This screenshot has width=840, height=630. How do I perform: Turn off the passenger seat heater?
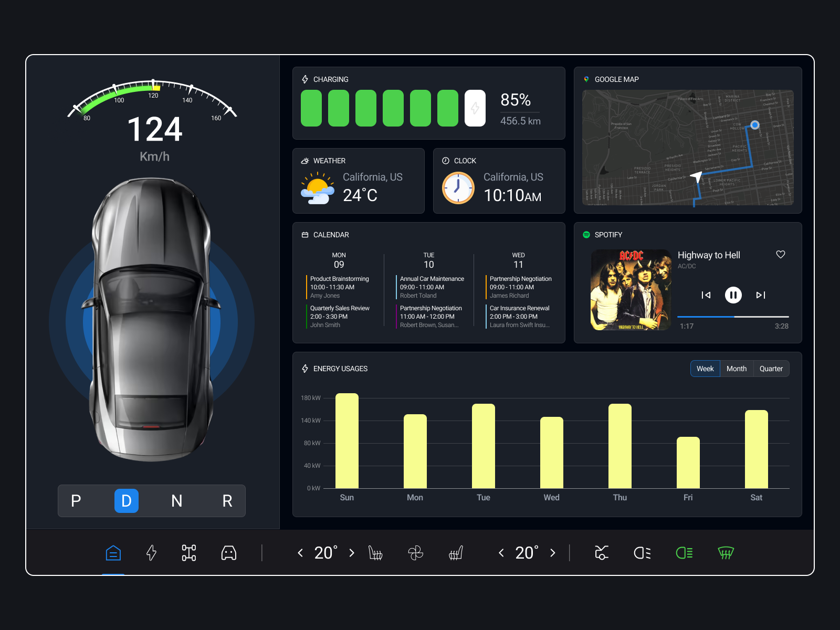[x=456, y=553]
